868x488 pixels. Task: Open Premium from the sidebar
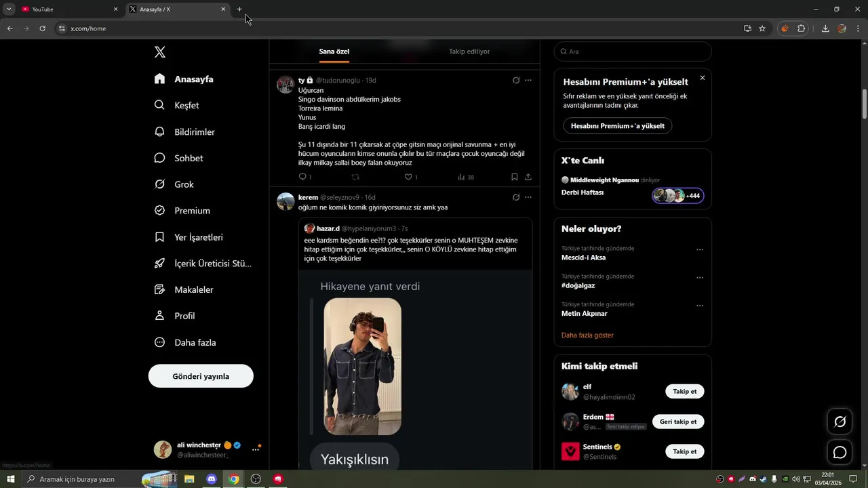pyautogui.click(x=182, y=211)
